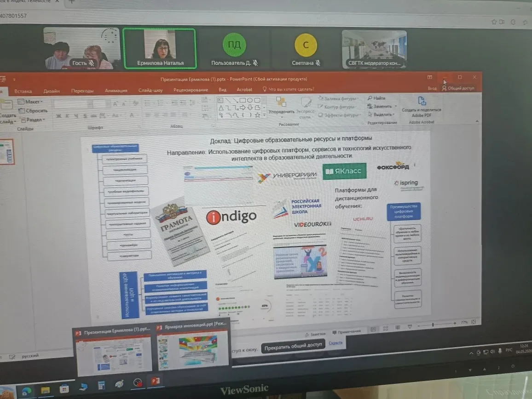
Task: Click the Сбросить slide button
Action: pyautogui.click(x=33, y=111)
